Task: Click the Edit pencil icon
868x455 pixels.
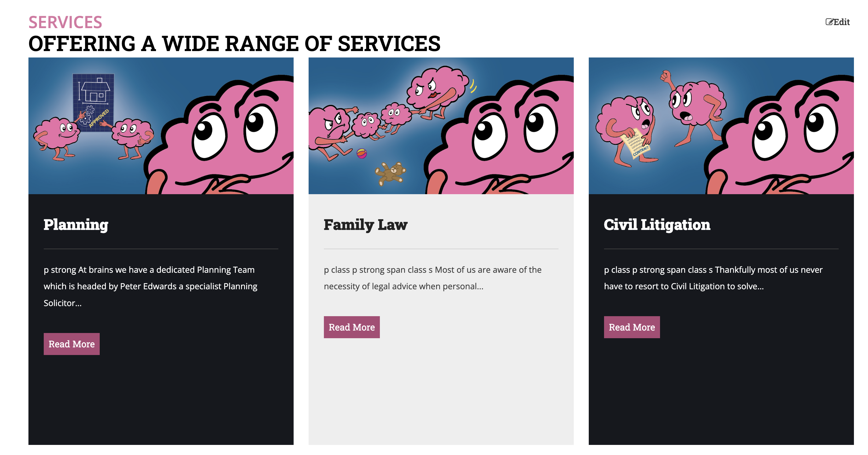Action: (829, 22)
